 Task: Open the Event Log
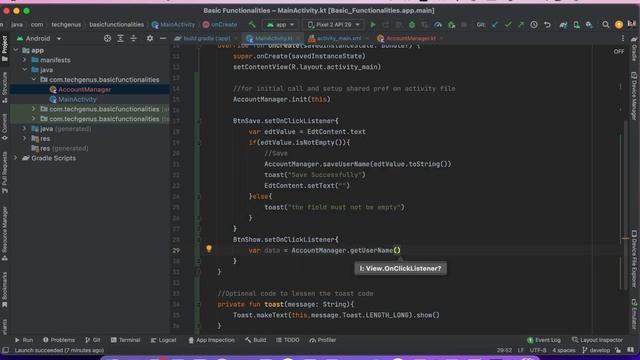tap(544, 340)
